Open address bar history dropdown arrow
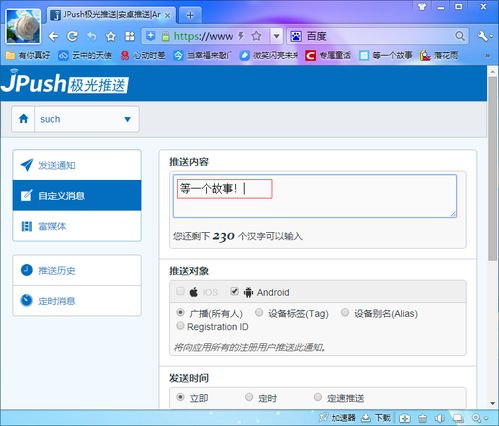 point(276,36)
